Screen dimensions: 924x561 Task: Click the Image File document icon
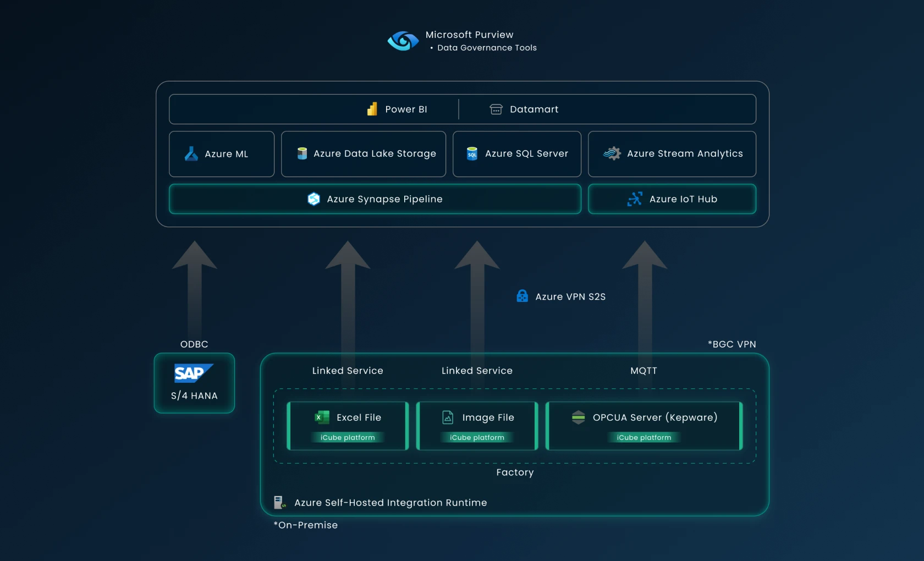(x=448, y=417)
